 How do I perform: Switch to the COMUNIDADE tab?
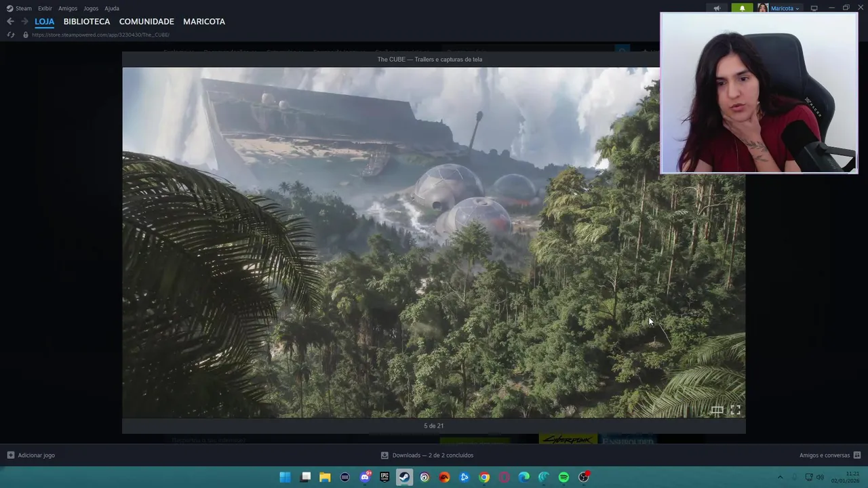point(146,22)
